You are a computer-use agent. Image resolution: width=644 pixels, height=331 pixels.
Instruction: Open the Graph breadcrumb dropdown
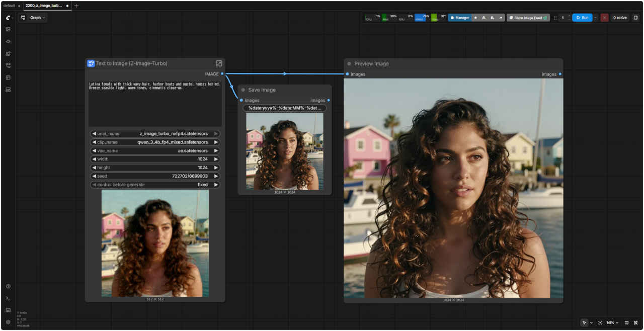pyautogui.click(x=37, y=18)
